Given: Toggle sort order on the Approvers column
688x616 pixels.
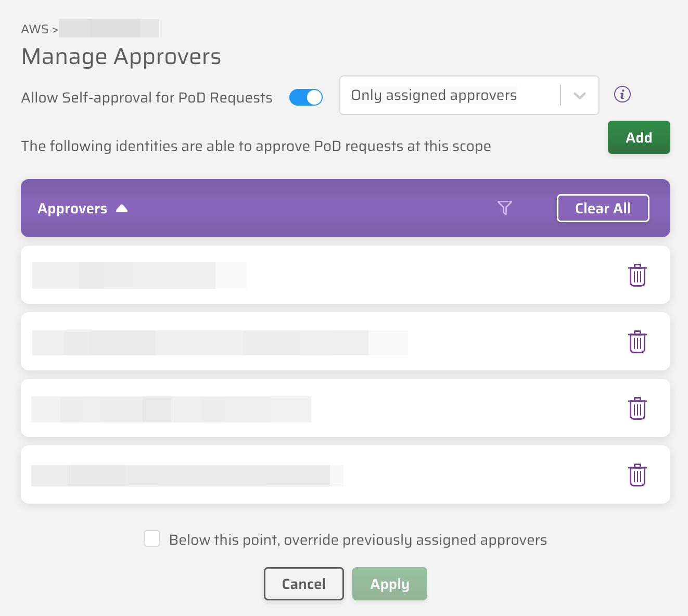Looking at the screenshot, I should pyautogui.click(x=122, y=208).
